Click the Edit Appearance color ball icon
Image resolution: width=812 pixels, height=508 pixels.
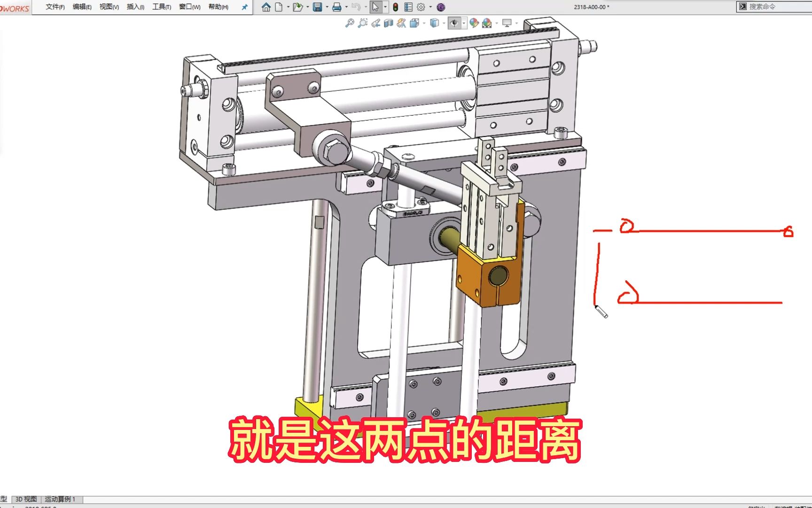coord(474,23)
